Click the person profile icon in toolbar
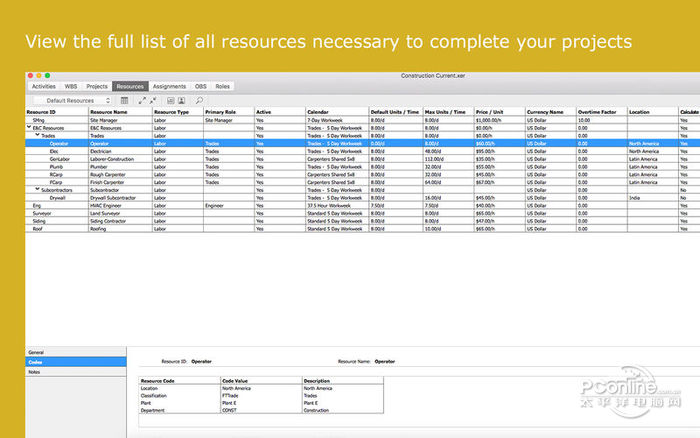 click(x=182, y=101)
